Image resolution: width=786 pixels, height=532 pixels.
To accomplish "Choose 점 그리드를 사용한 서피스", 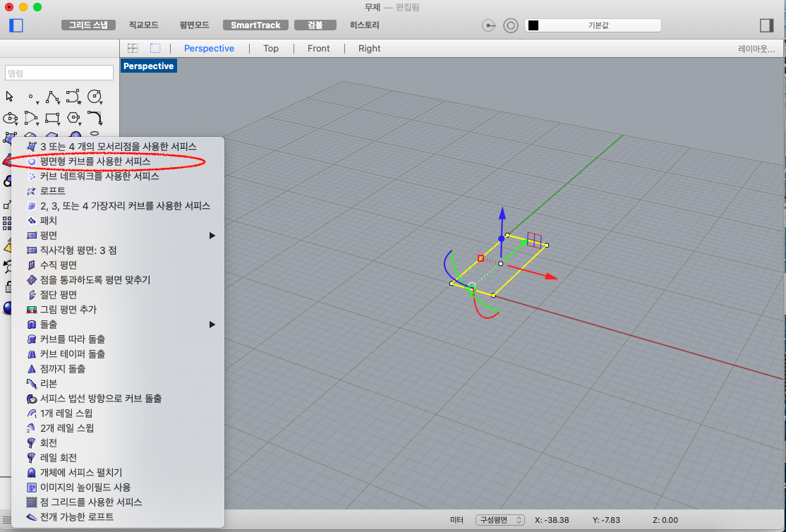I will [118, 502].
